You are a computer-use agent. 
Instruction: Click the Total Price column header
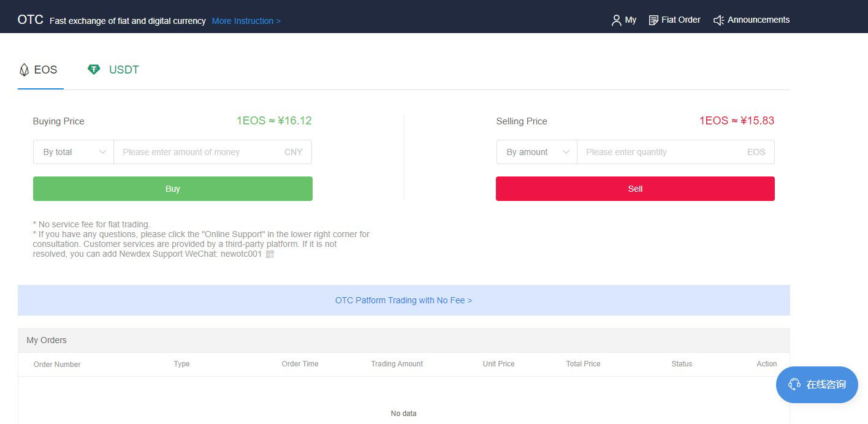(583, 364)
